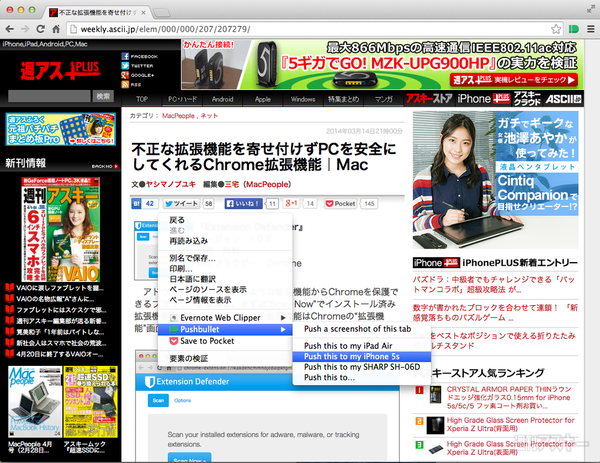Screen dimensions: 600x463
Task: Click the 週アスPLUS site logo
Action: click(x=60, y=70)
